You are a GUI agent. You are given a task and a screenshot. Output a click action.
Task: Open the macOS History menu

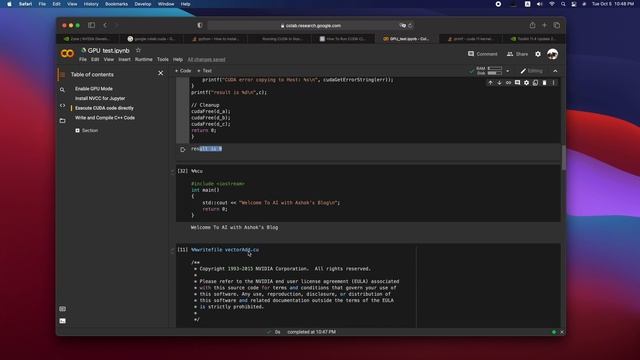91,4
